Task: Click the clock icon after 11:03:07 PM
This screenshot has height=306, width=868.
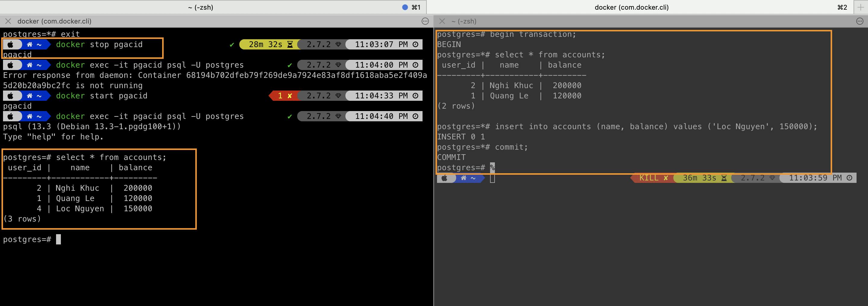Action: point(416,45)
